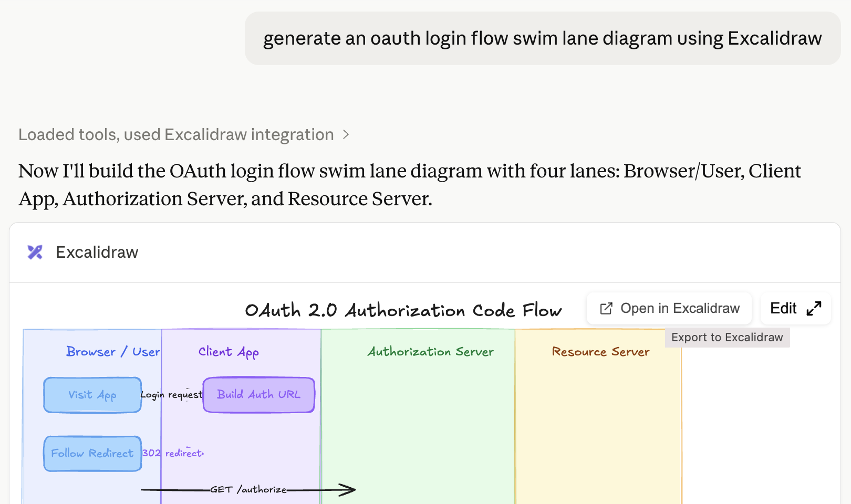
Task: Click the Export to Excalidraw label
Action: pyautogui.click(x=727, y=337)
